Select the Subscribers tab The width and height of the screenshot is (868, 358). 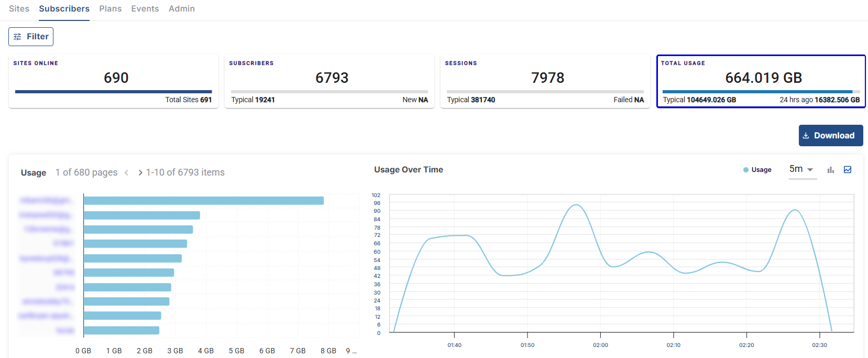coord(64,9)
